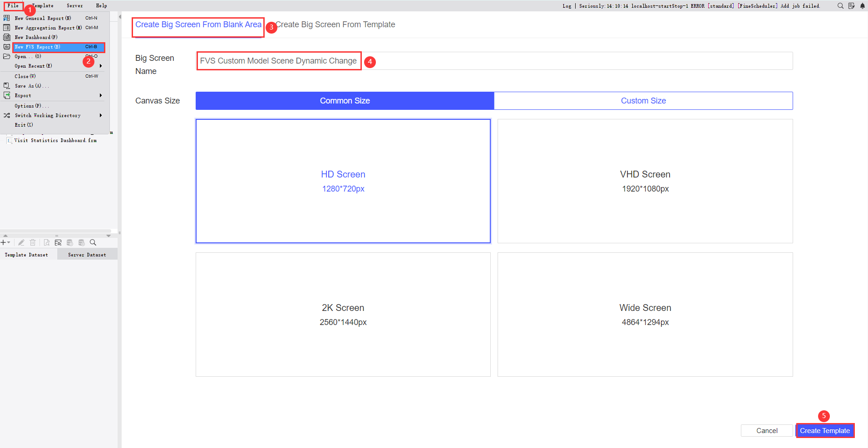
Task: Open the add dataset plus dropdown
Action: pos(5,242)
